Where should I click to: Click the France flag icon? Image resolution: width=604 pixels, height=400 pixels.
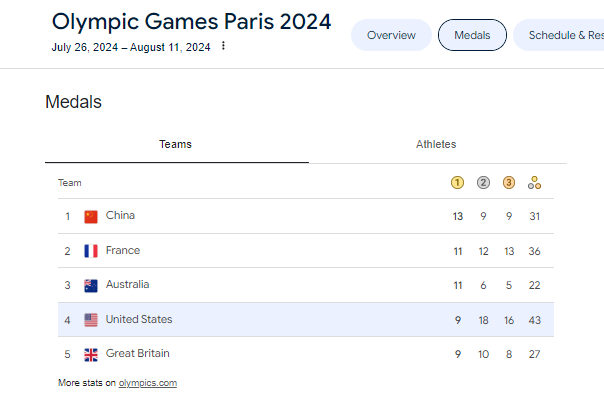click(91, 251)
